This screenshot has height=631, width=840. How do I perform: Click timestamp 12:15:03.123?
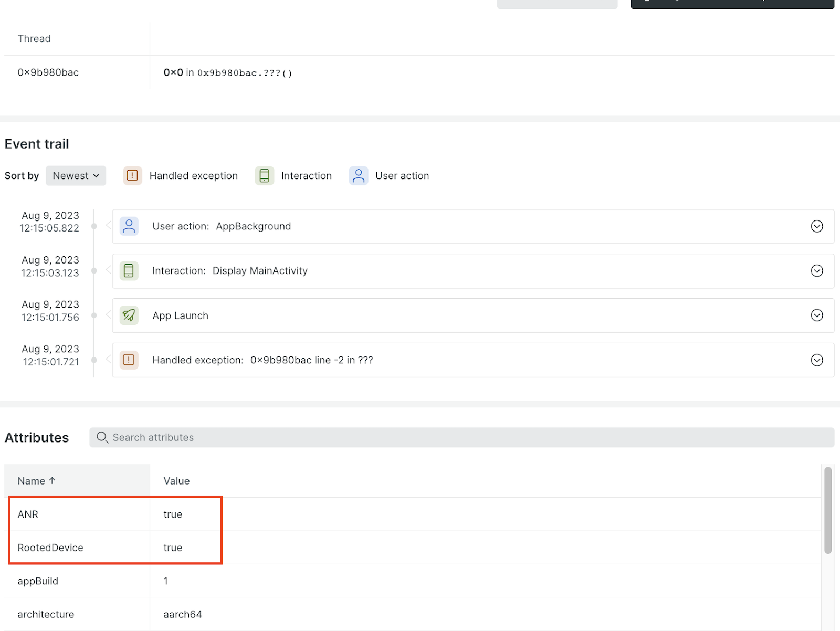(x=50, y=273)
